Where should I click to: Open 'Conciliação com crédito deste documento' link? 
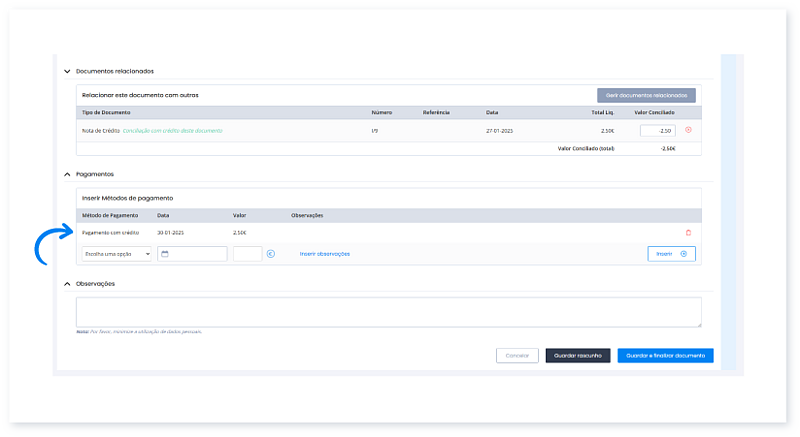coord(174,130)
